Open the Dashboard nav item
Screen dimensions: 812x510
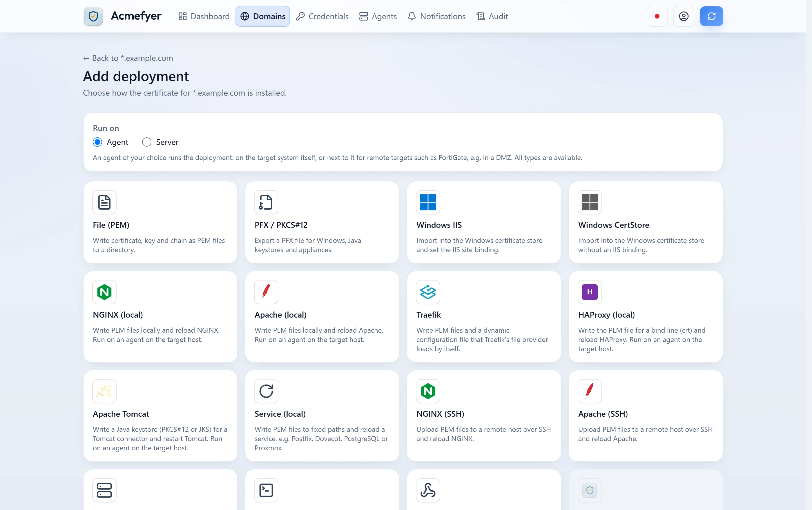pyautogui.click(x=204, y=16)
